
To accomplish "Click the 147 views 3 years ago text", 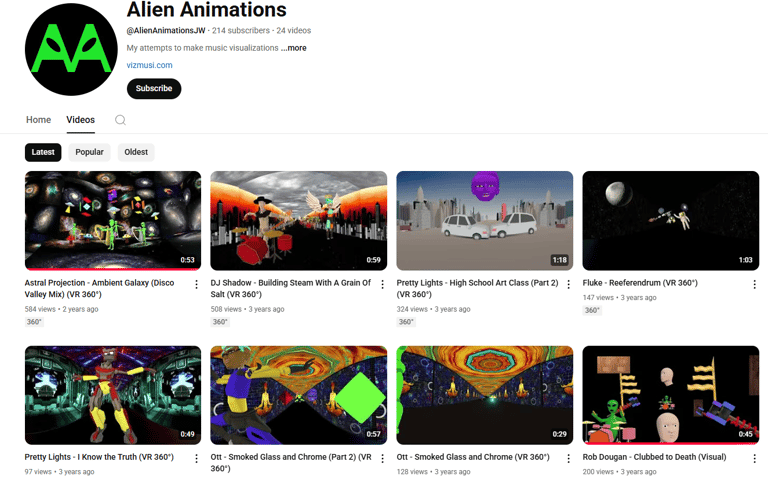I will pyautogui.click(x=620, y=297).
